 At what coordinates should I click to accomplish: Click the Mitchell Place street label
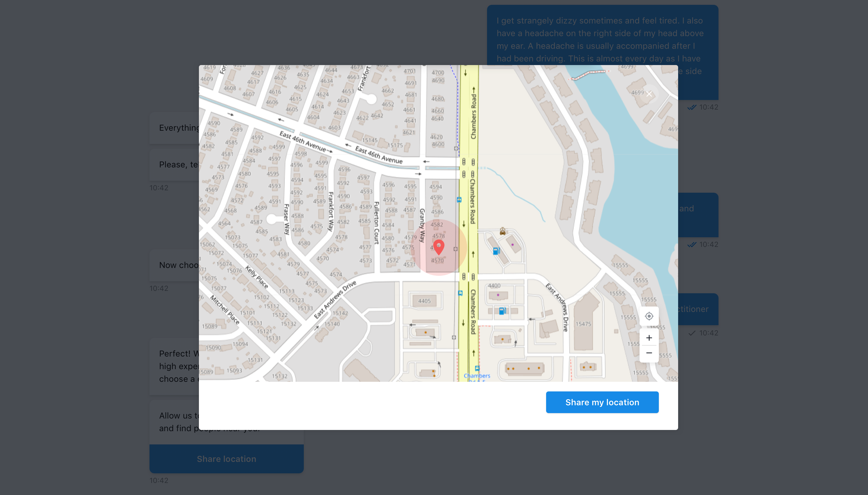click(x=225, y=310)
